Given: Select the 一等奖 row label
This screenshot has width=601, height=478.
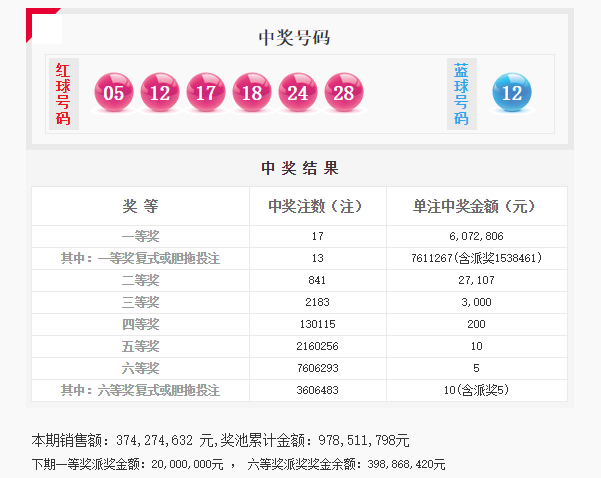Looking at the screenshot, I should click(x=140, y=236).
